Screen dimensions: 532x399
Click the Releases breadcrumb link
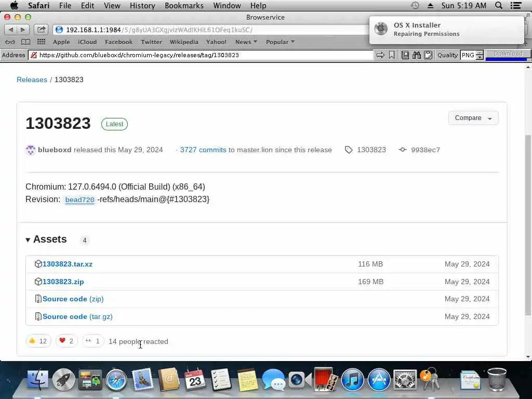pyautogui.click(x=32, y=79)
